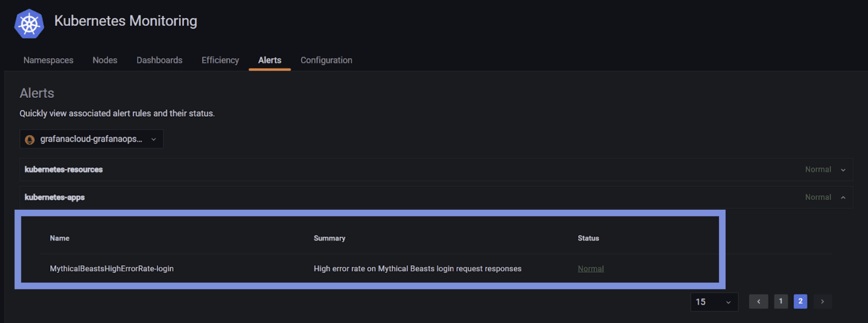Switch to the Nodes tab
The width and height of the screenshot is (868, 323).
(x=104, y=60)
